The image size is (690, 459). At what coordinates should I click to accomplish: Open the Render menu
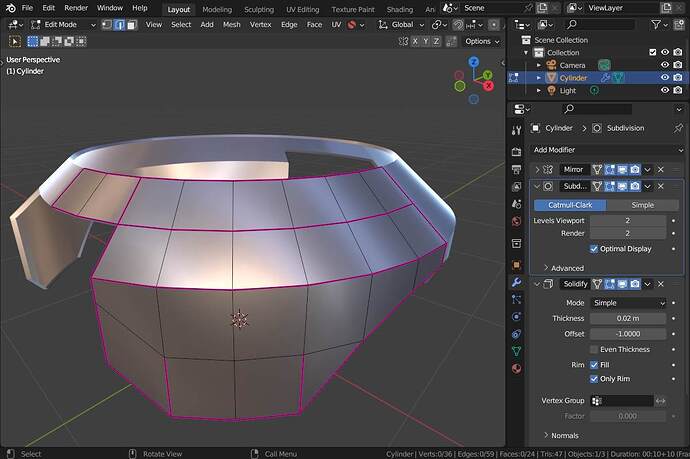point(76,8)
